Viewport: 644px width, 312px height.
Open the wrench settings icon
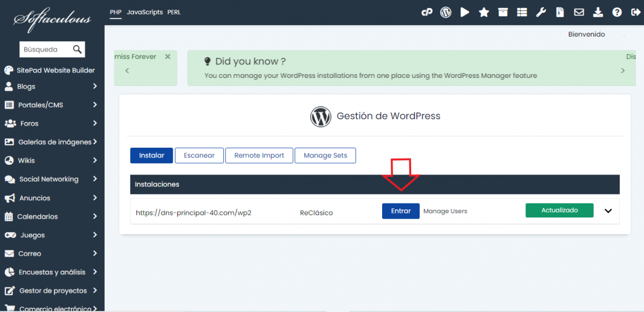click(x=541, y=12)
